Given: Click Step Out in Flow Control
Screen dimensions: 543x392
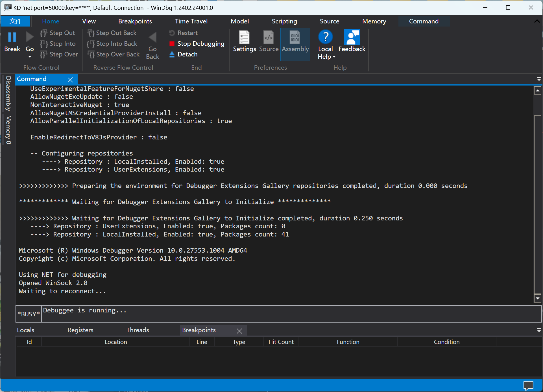Looking at the screenshot, I should [58, 33].
